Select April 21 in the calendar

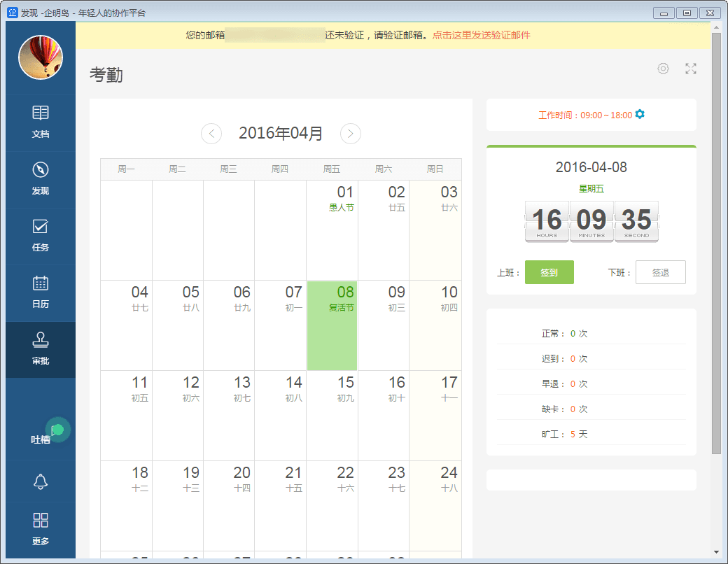[x=281, y=506]
